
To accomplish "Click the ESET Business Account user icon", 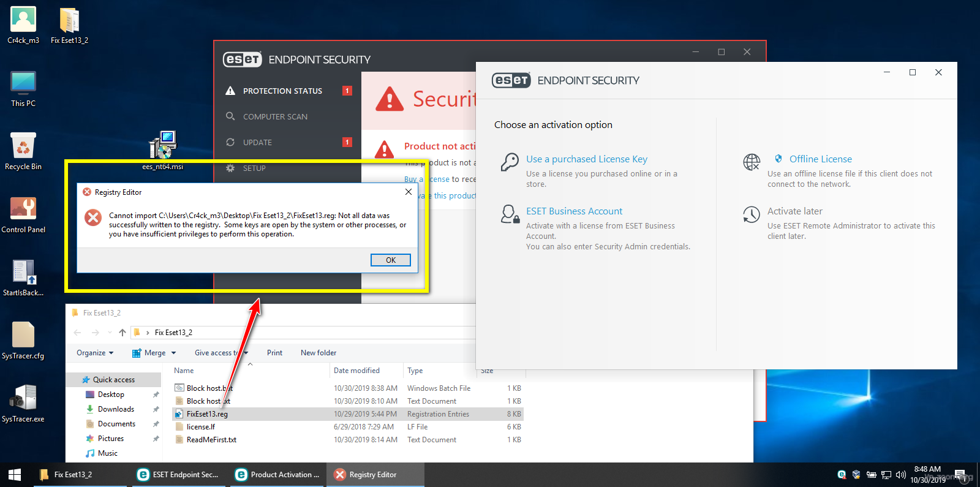I will pyautogui.click(x=509, y=214).
